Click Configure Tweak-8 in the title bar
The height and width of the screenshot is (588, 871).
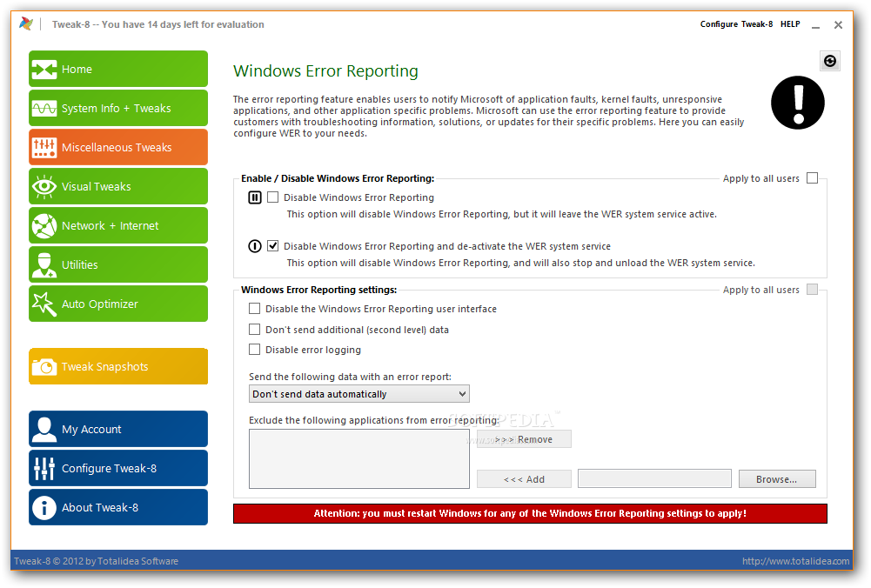point(736,24)
